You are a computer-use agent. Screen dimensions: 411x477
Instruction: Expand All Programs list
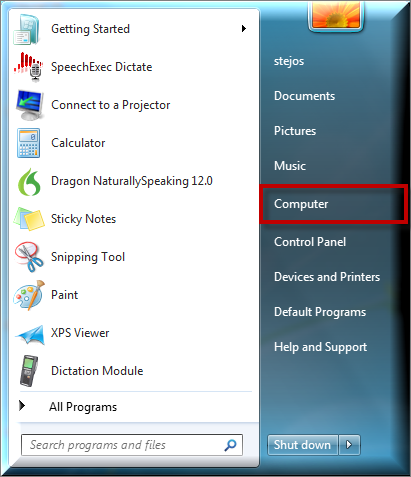point(70,407)
